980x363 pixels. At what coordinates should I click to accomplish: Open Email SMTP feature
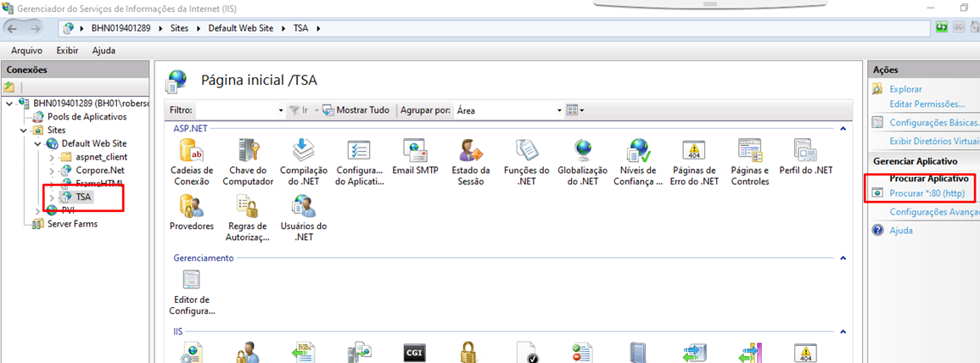pos(416,157)
